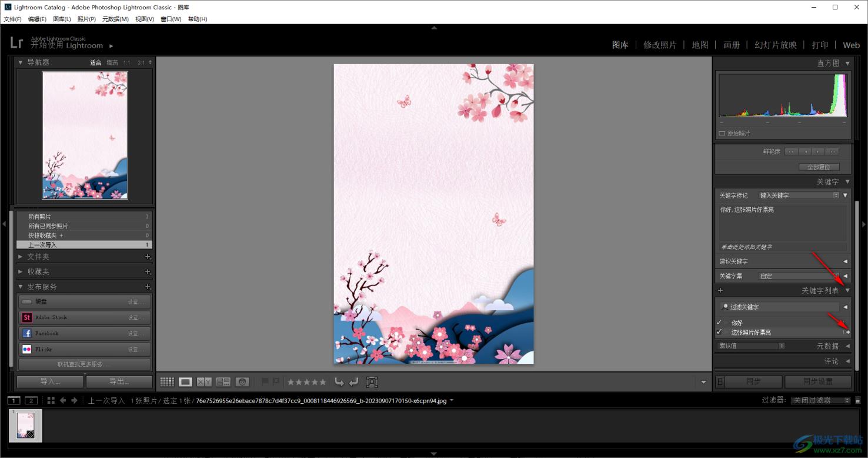Screen dimensions: 868x458
Task: Rotate photo counter-clockwise
Action: tap(339, 382)
